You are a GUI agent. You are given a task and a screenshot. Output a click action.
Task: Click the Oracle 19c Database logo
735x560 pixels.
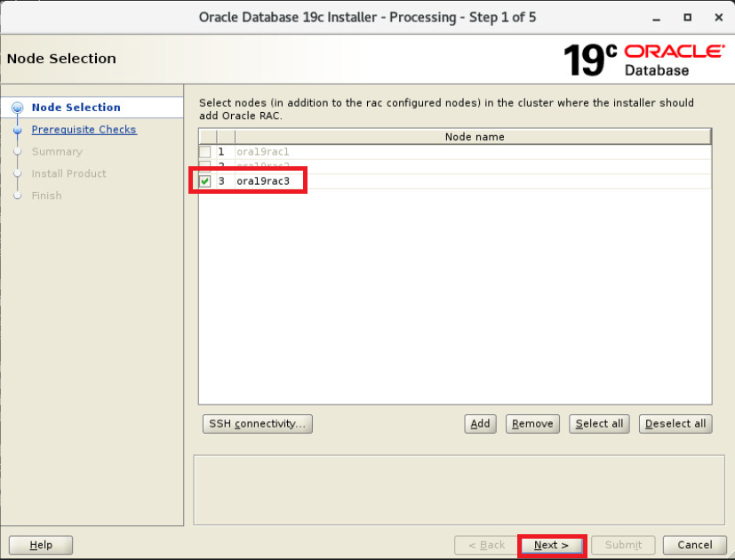pos(644,60)
